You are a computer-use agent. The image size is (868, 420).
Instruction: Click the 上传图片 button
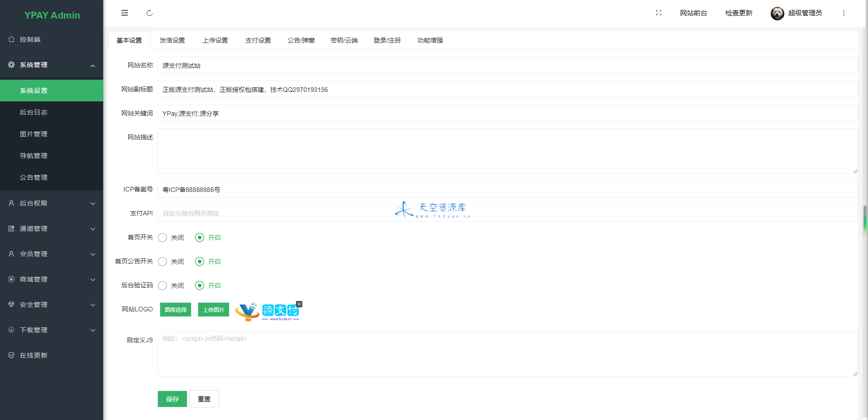pos(214,310)
